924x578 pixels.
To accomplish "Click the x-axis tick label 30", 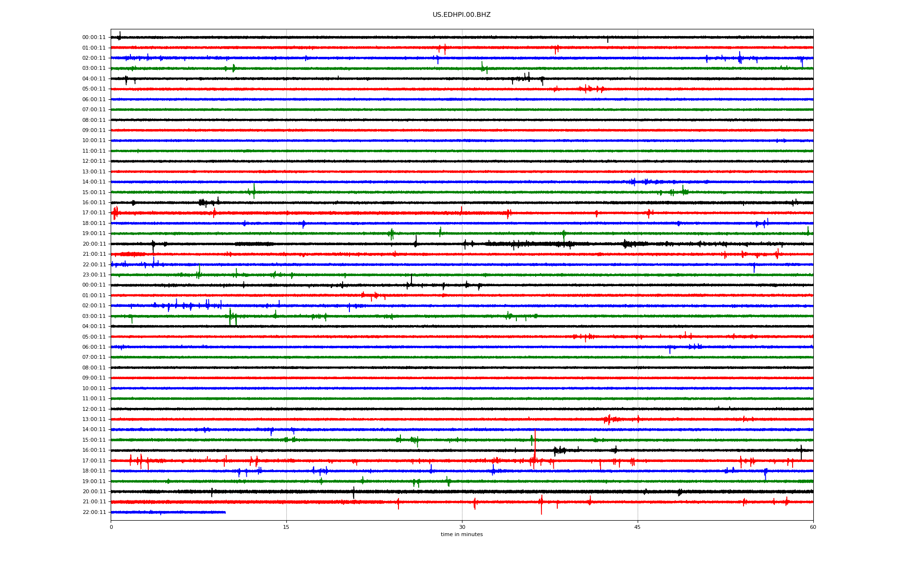I will pyautogui.click(x=462, y=527).
